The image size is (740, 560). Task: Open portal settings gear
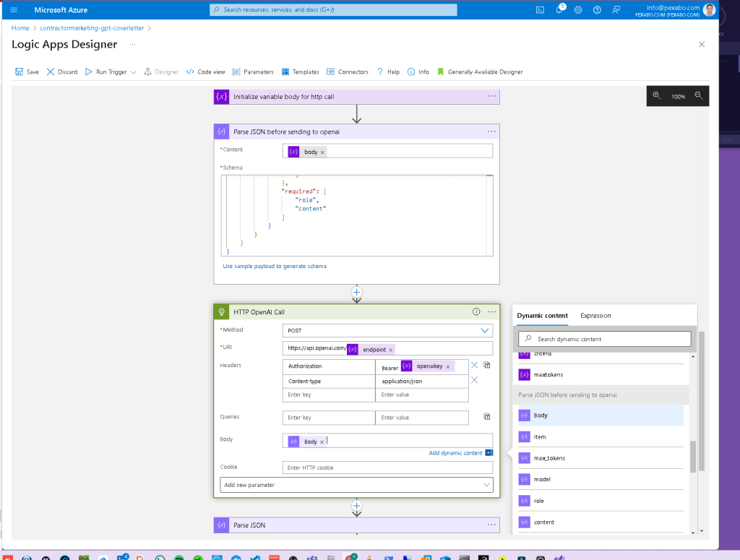pyautogui.click(x=578, y=9)
